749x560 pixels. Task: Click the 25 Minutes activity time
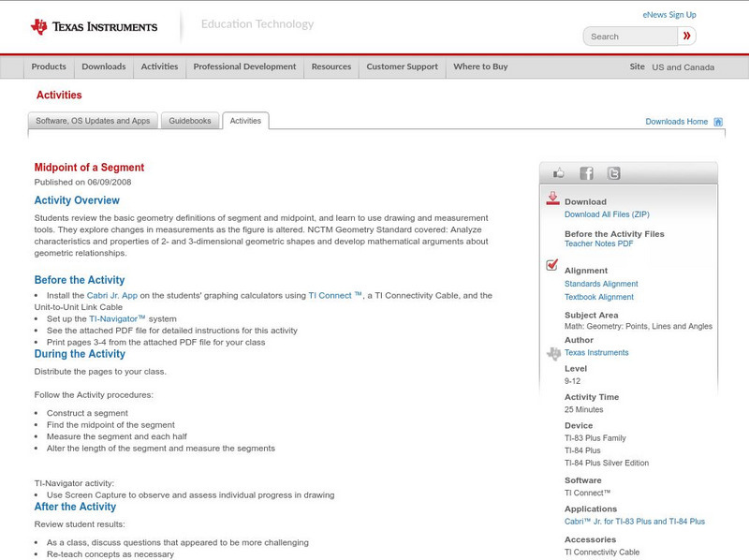[x=583, y=409]
